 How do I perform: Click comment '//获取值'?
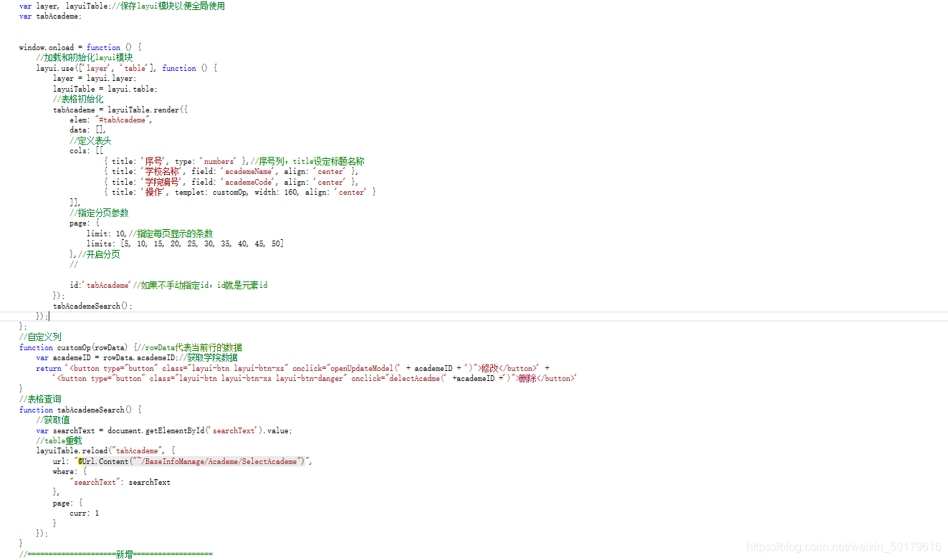point(53,420)
